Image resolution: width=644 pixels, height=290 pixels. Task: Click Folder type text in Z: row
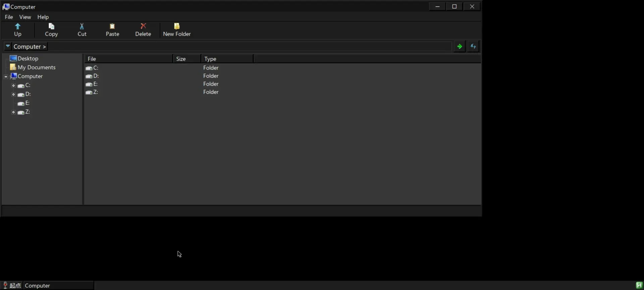[x=211, y=92]
